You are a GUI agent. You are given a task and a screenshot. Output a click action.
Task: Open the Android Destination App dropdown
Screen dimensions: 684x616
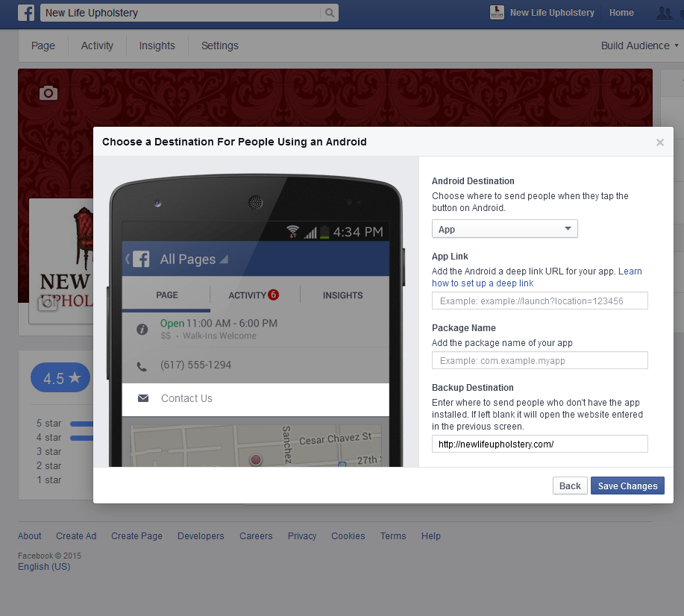pos(504,229)
